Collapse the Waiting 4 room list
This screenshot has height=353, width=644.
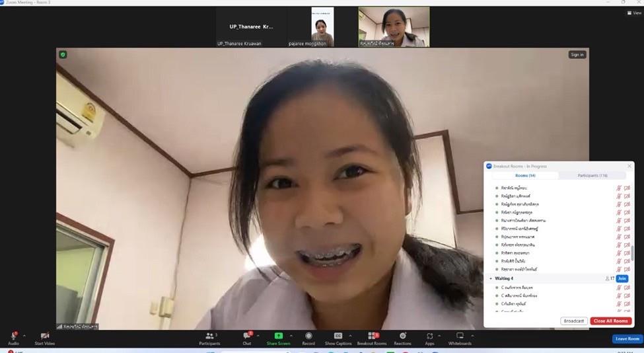[x=491, y=278]
